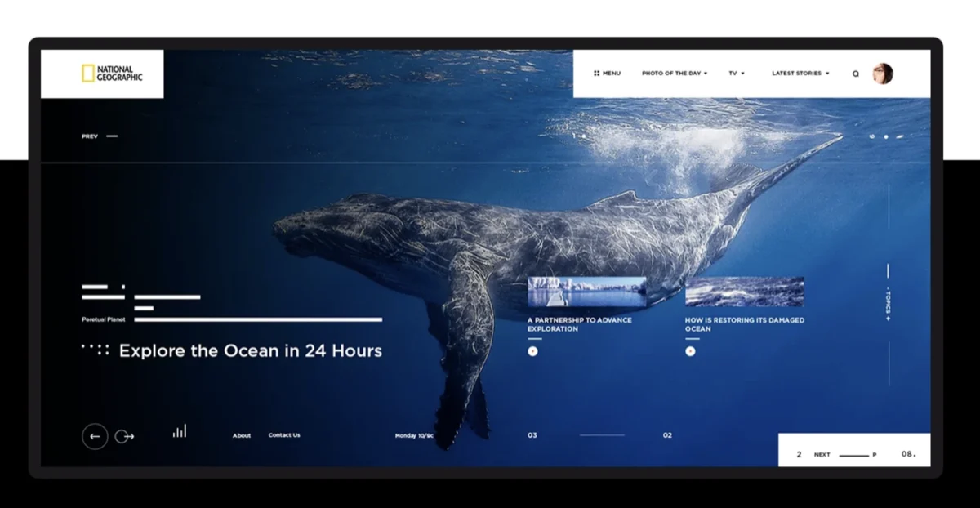This screenshot has height=508, width=980.
Task: Click the 08. page counter
Action: (x=909, y=454)
